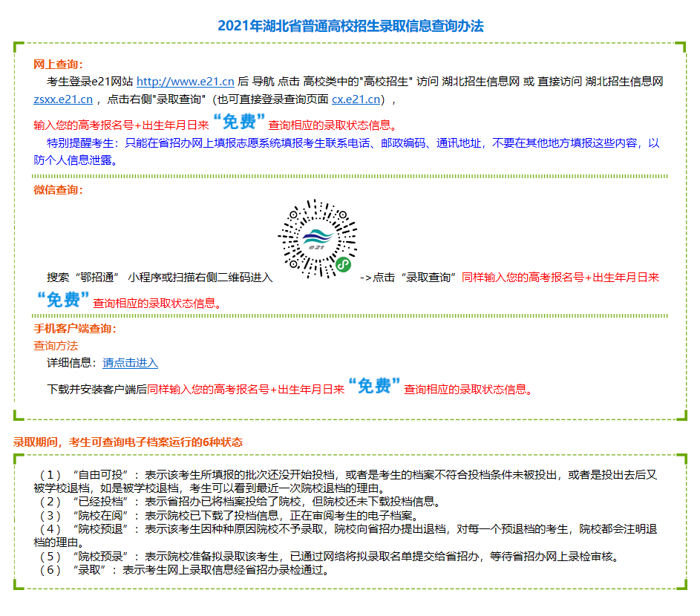Open the http://www.e21.cn link
Viewport: 700px width, 616px height.
[x=185, y=82]
